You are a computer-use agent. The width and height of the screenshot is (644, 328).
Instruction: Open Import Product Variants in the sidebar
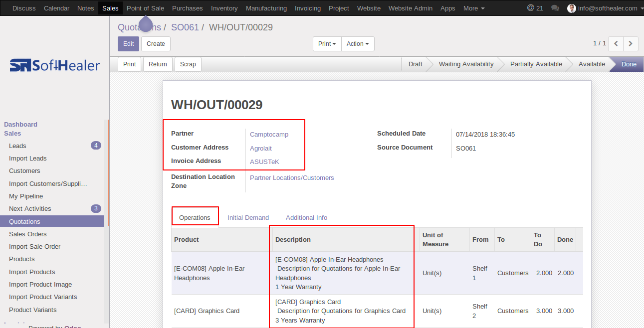click(x=52, y=297)
